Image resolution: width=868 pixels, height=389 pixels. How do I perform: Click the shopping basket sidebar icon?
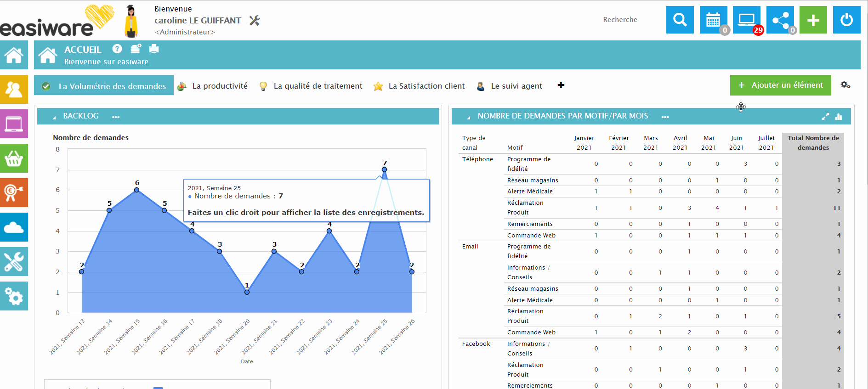coord(14,158)
